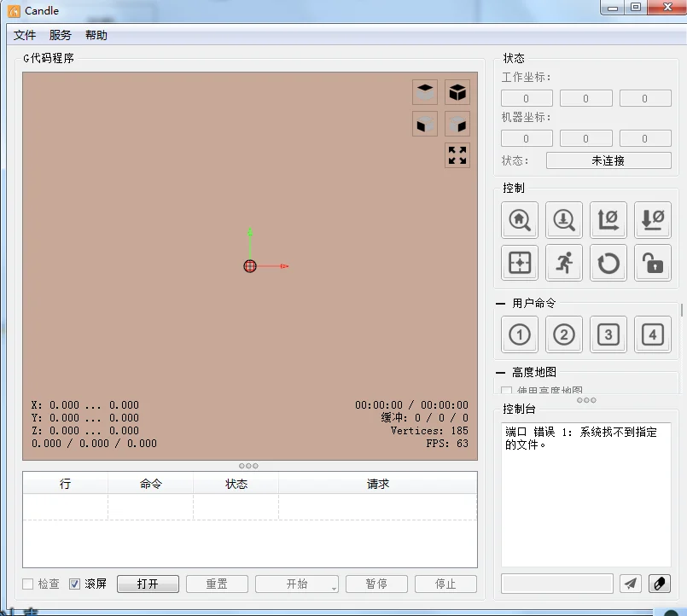Screen dimensions: 687x616
Task: Run user command 2
Action: (x=564, y=334)
